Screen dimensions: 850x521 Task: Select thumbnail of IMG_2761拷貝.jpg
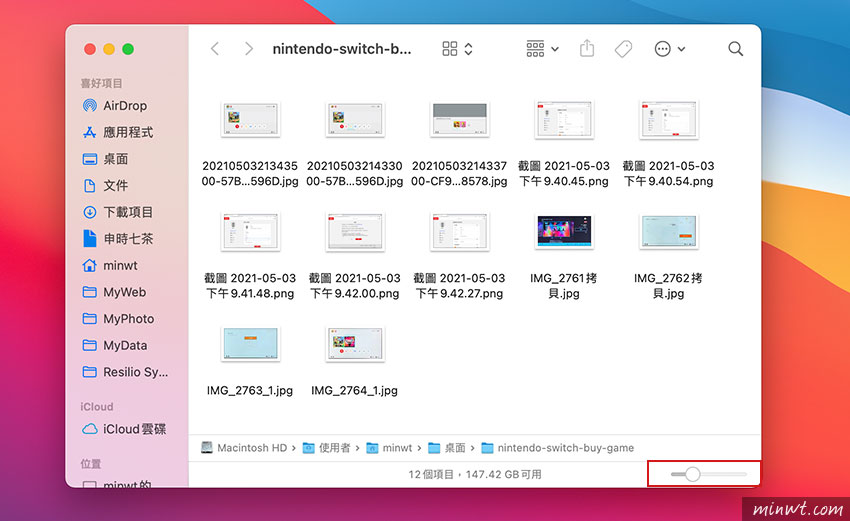(x=564, y=231)
